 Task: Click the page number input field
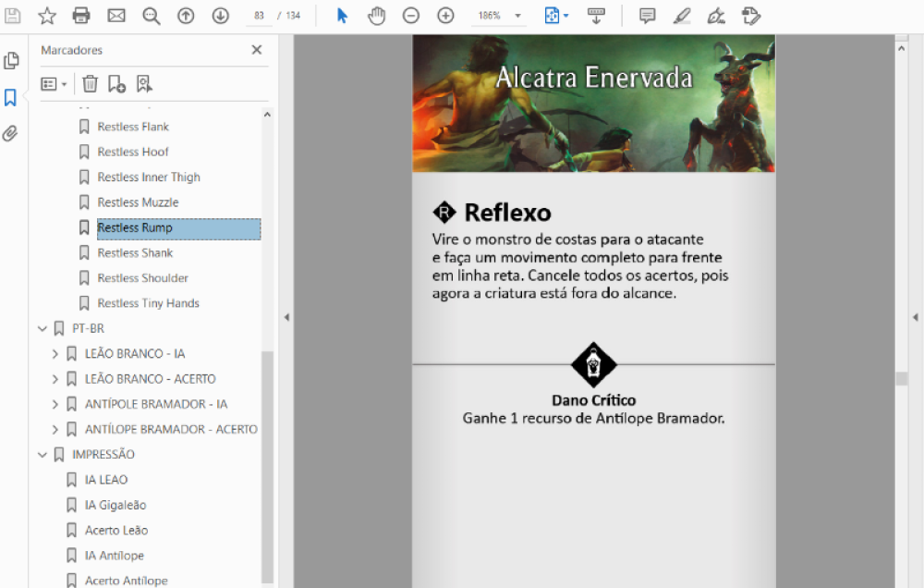[259, 16]
